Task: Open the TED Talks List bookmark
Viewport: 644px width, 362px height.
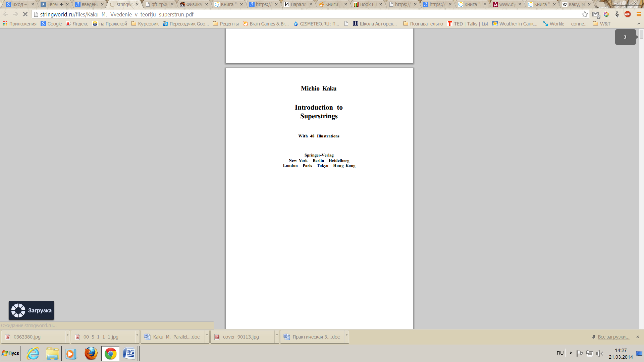Action: [468, 24]
